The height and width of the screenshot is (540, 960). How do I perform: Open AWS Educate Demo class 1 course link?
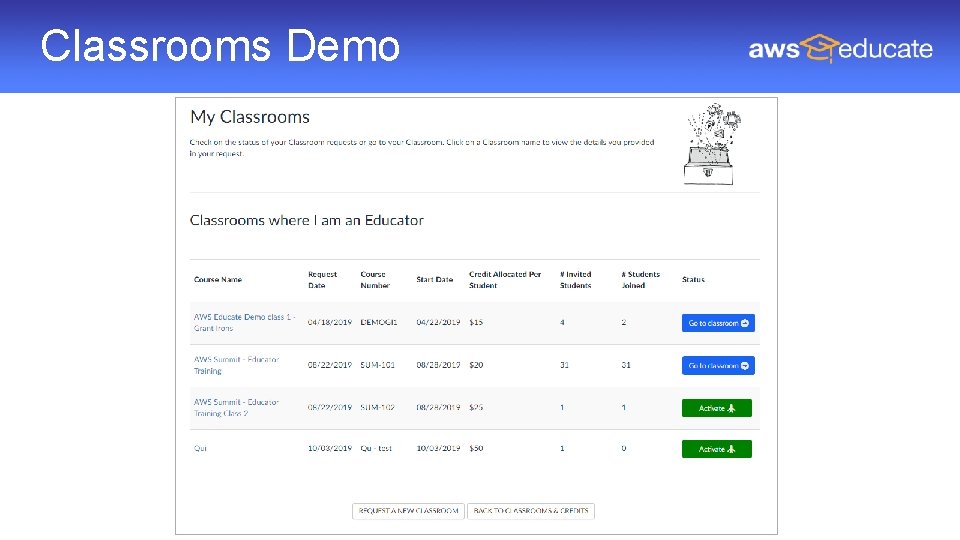(244, 323)
